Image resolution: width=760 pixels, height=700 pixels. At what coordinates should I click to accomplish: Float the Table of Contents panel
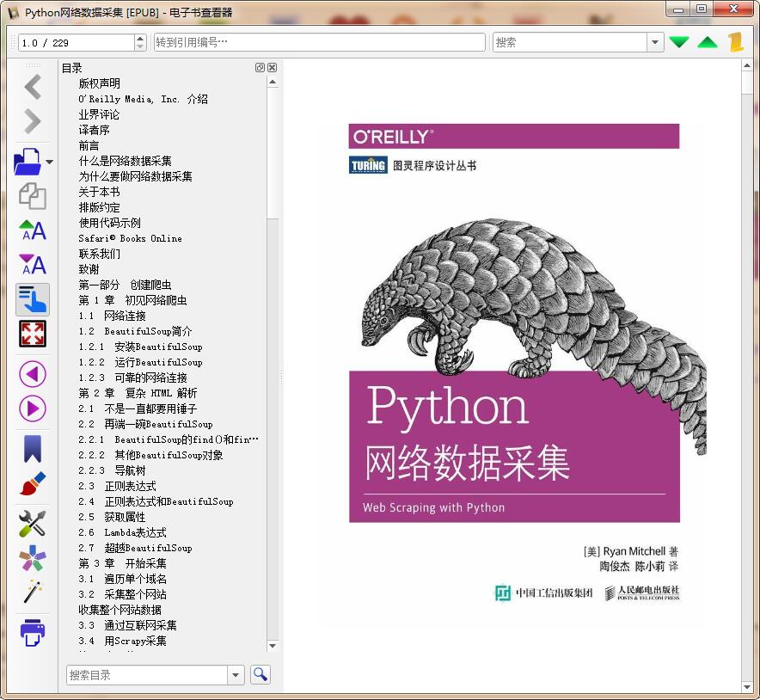pos(260,68)
